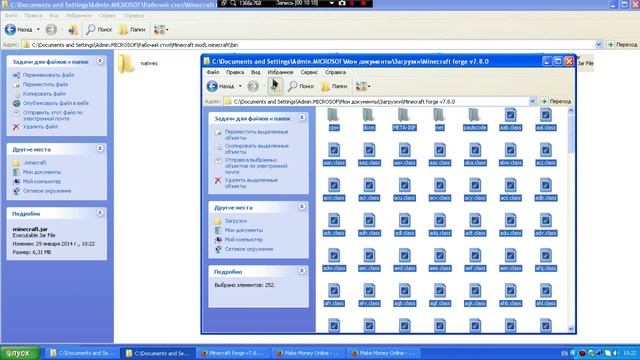This screenshot has height=360, width=640.
Task: Click Назад back button in bin window
Action: tap(19, 29)
